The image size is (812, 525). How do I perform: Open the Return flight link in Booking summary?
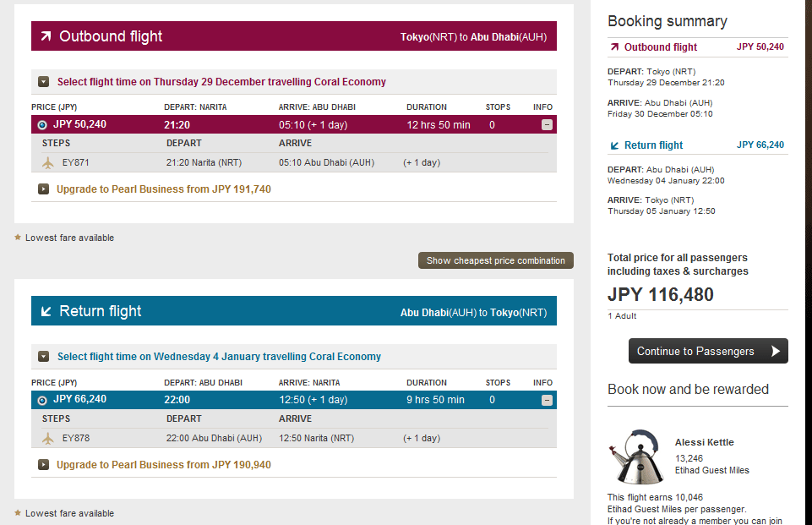pos(653,145)
